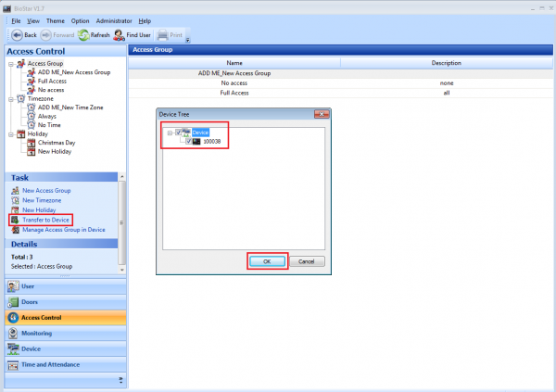Click OK in Device Tree dialog
This screenshot has height=392, width=556.
click(267, 261)
